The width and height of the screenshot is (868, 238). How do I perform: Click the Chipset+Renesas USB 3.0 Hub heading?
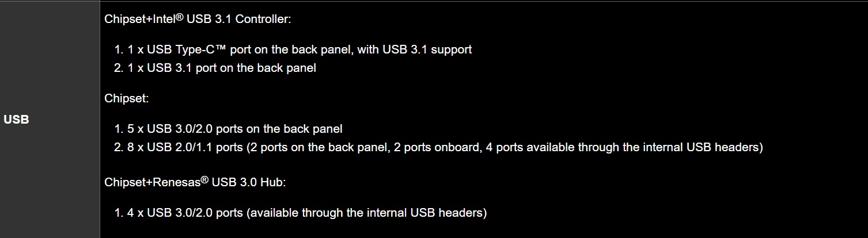(195, 182)
